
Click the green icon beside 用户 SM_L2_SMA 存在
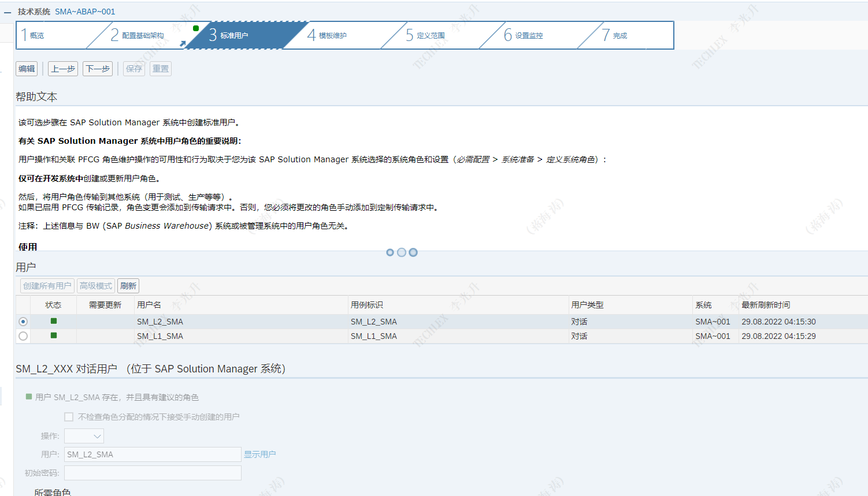[29, 397]
